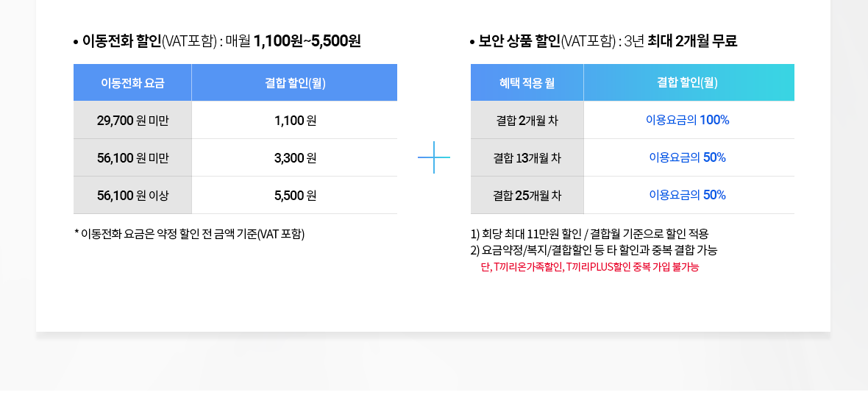Viewport: 868px width, 395px height.
Task: Select the 1,100 원 discount cell
Action: pyautogui.click(x=295, y=121)
